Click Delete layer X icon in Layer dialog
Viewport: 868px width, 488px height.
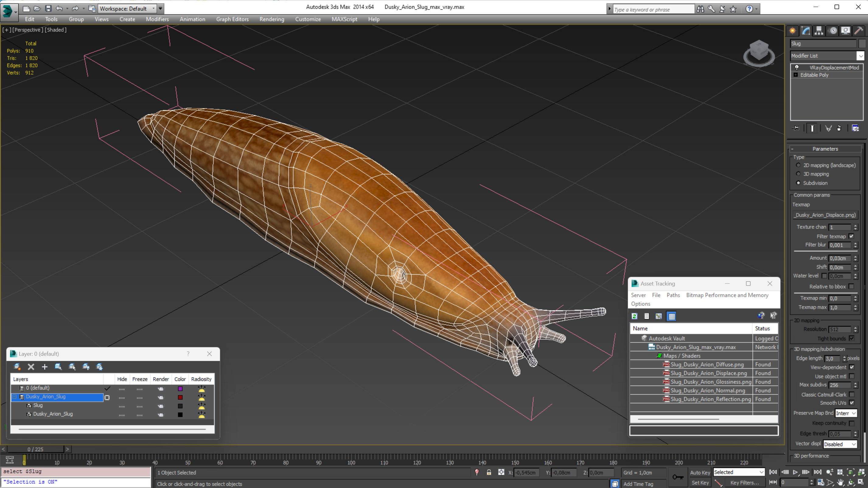click(31, 367)
